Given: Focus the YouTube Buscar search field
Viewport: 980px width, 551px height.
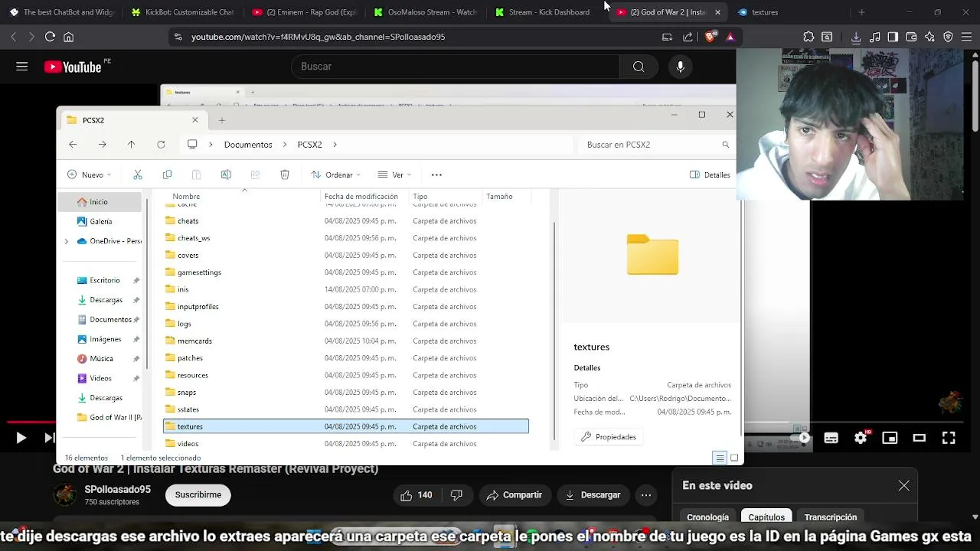Looking at the screenshot, I should click(456, 67).
